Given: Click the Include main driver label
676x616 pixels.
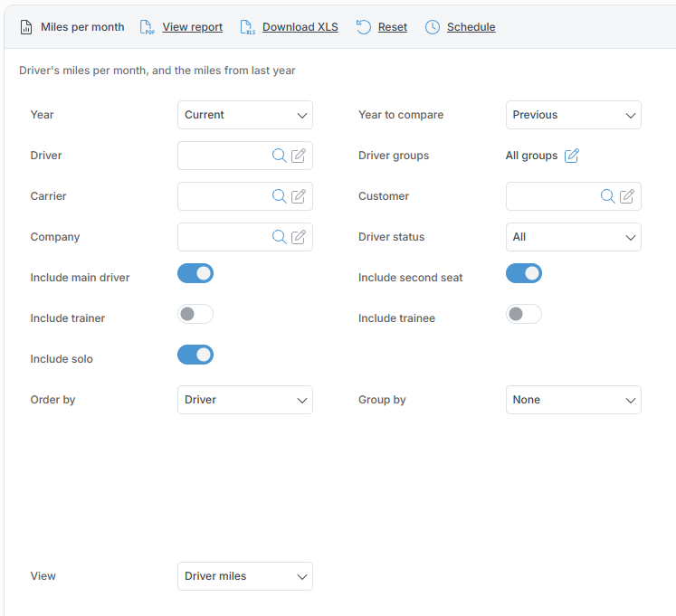Looking at the screenshot, I should pos(80,278).
